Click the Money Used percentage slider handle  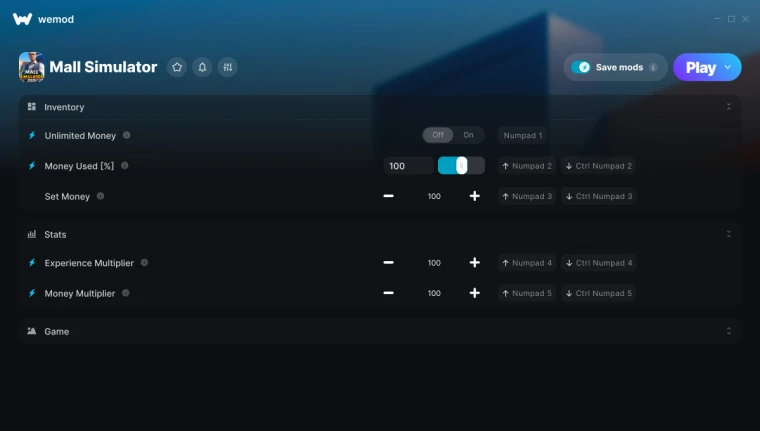(x=461, y=166)
